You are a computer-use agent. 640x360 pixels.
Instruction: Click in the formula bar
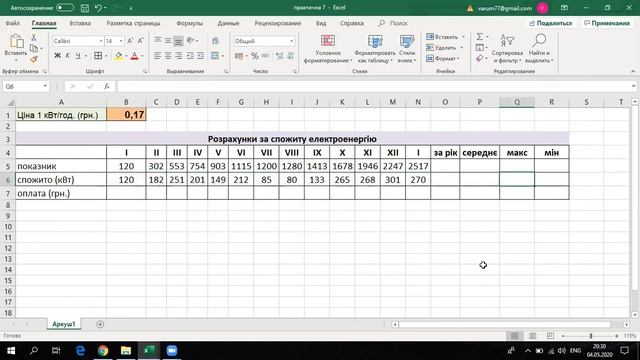[373, 86]
